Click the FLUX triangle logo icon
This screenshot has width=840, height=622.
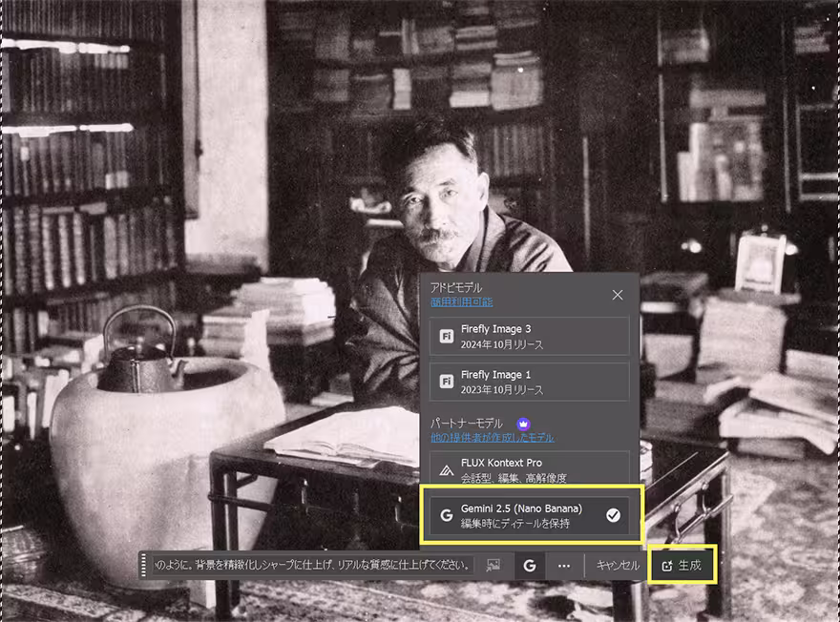(x=446, y=469)
